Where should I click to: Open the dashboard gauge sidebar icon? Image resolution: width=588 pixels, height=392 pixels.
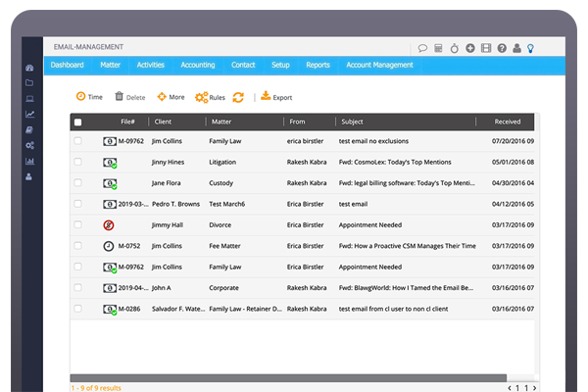(29, 68)
